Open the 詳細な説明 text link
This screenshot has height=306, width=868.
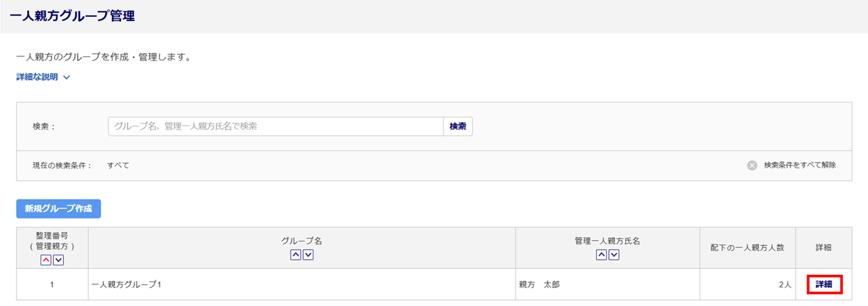pos(37,77)
